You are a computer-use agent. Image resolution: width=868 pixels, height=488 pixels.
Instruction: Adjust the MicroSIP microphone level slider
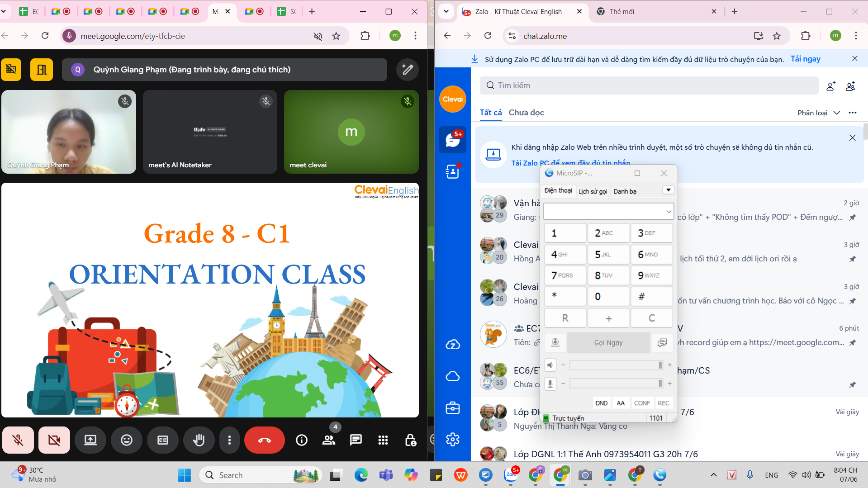(x=616, y=384)
